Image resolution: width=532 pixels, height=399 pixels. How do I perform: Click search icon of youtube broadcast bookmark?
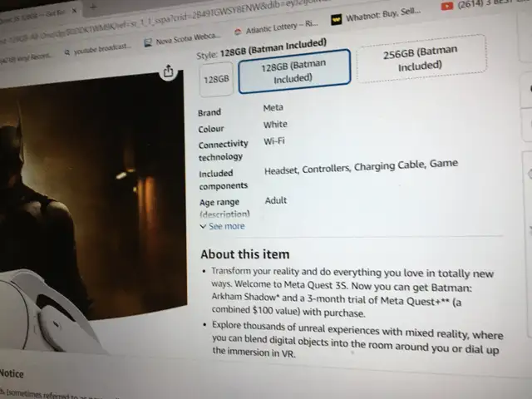coord(67,52)
